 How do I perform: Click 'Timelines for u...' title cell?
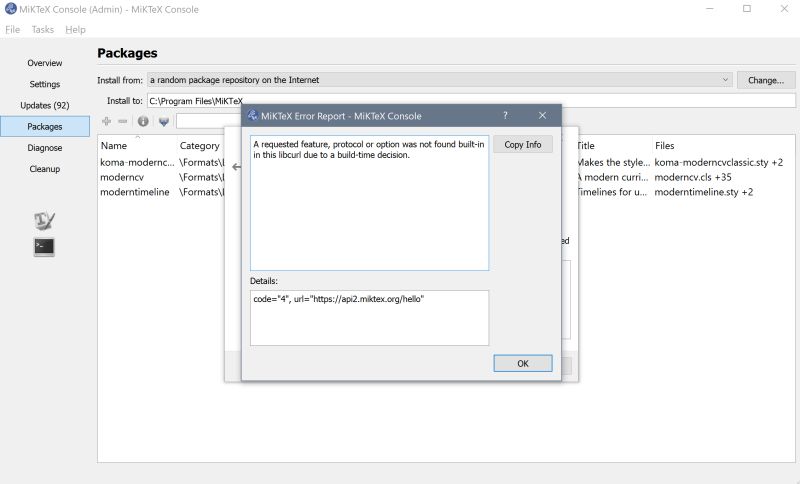click(613, 192)
